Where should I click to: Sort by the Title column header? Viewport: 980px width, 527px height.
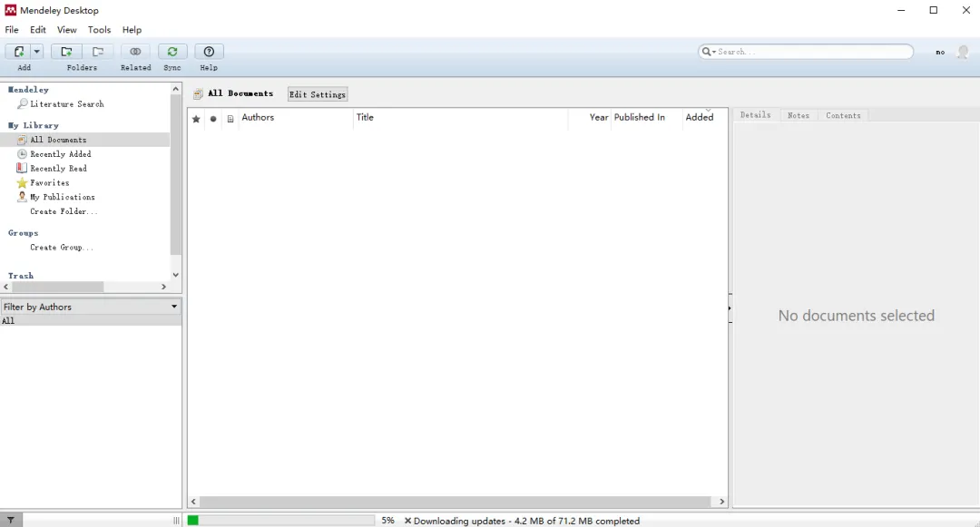click(x=365, y=117)
